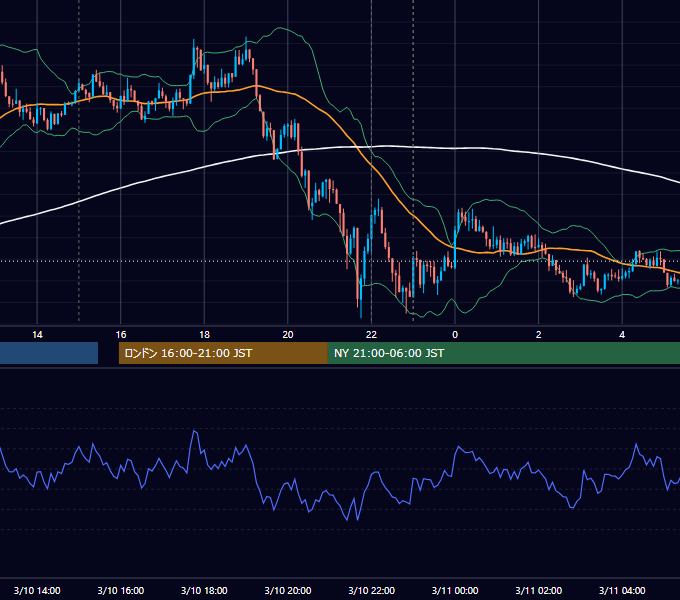This screenshot has height=600, width=680.
Task: Click the upper axis hour label 18
Action: pos(204,335)
